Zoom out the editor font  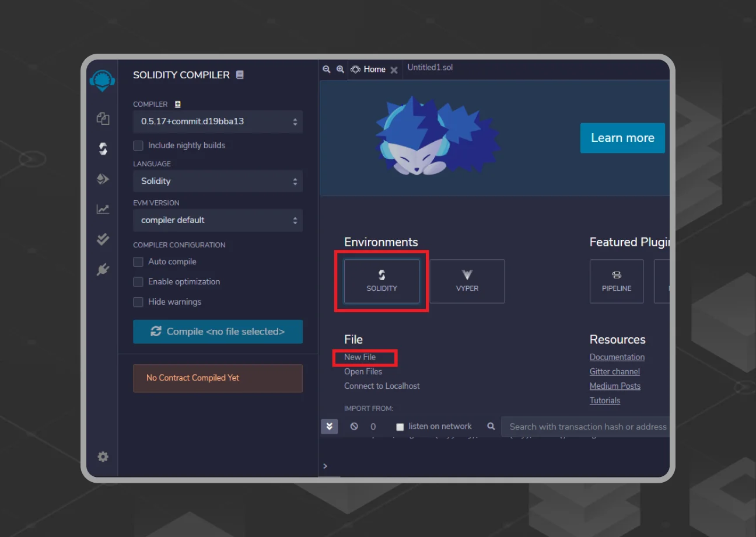pyautogui.click(x=327, y=69)
